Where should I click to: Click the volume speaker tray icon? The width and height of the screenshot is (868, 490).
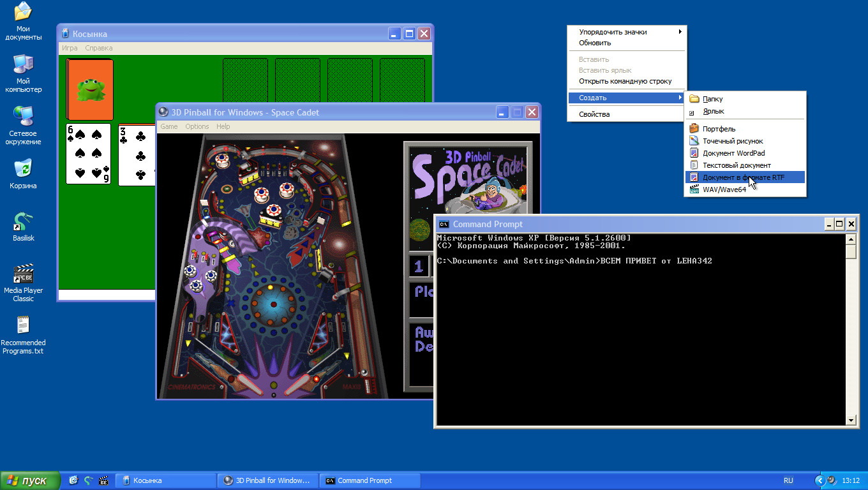click(832, 480)
